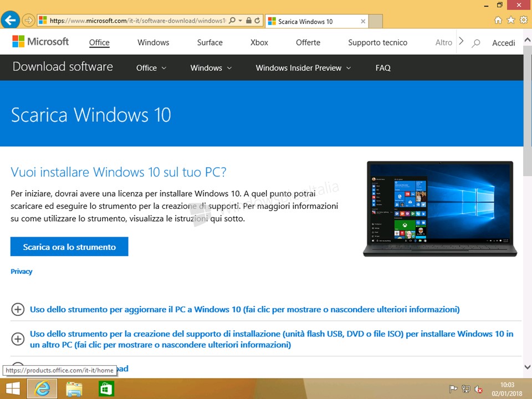Open creazione del supporto di installazione link

click(x=272, y=339)
